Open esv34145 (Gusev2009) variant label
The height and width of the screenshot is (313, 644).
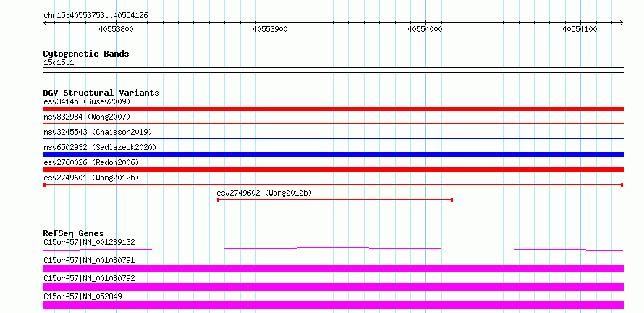(87, 101)
